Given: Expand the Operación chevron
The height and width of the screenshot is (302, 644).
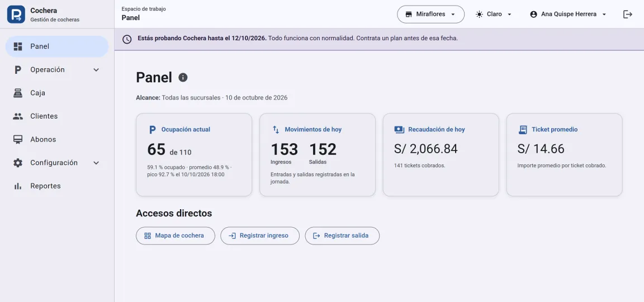Looking at the screenshot, I should (x=96, y=70).
